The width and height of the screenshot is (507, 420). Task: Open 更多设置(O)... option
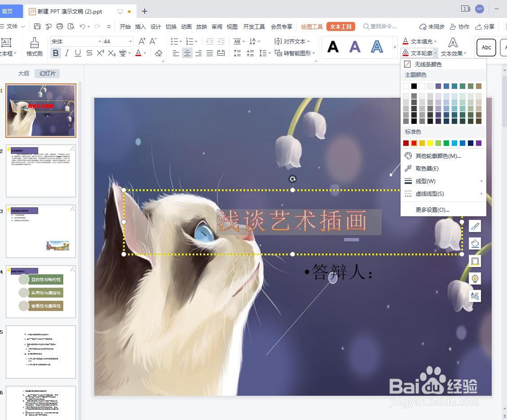tap(443, 210)
